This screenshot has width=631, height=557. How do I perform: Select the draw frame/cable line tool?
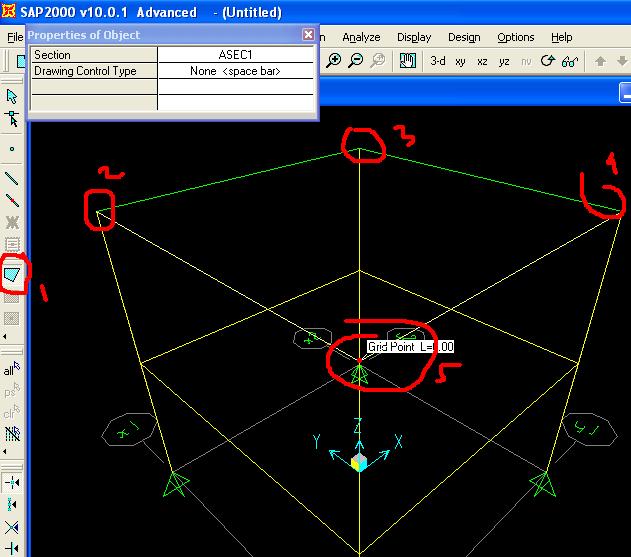(x=12, y=178)
